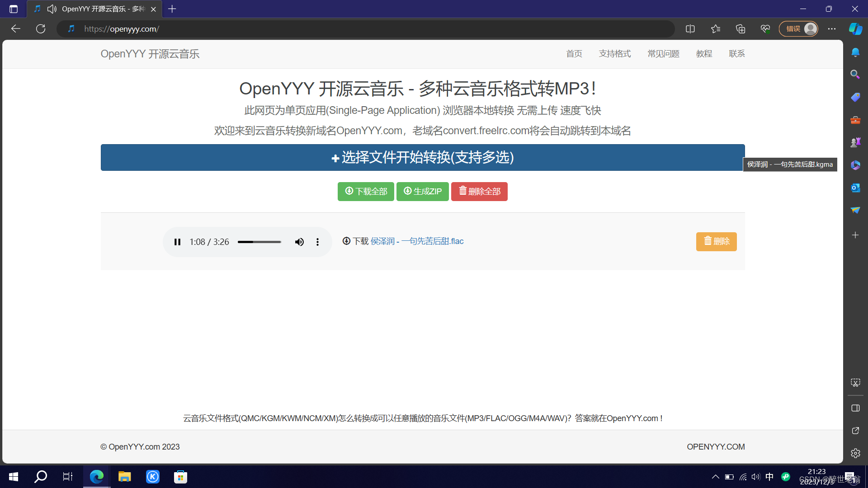The image size is (868, 488).
Task: Open the 支持格式 nav menu item
Action: (614, 54)
